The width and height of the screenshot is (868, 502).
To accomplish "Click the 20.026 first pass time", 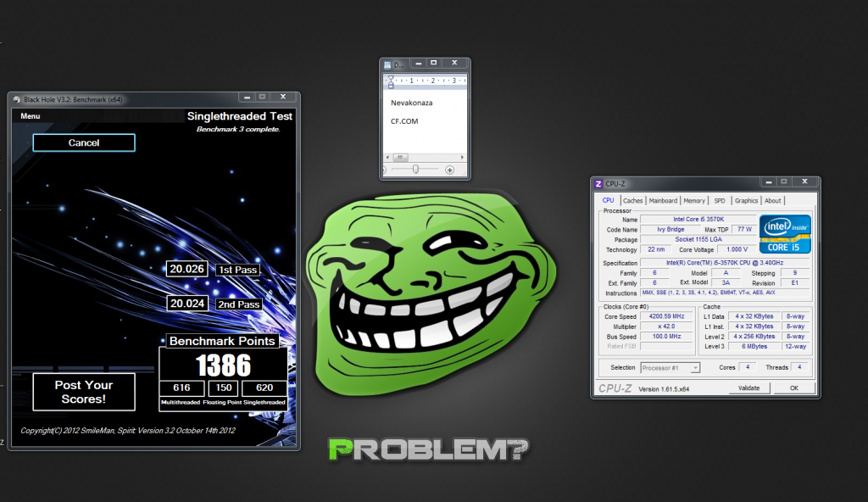I will 187,269.
